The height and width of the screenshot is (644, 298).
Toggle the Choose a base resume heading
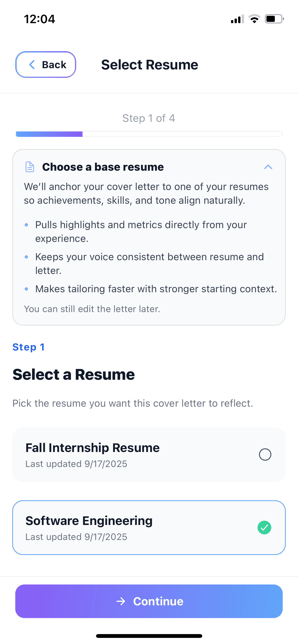pos(103,167)
